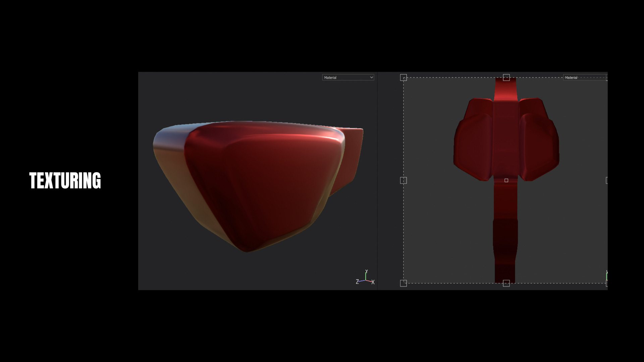Click the Z axis label on gizmo
This screenshot has height=362, width=644.
(358, 282)
